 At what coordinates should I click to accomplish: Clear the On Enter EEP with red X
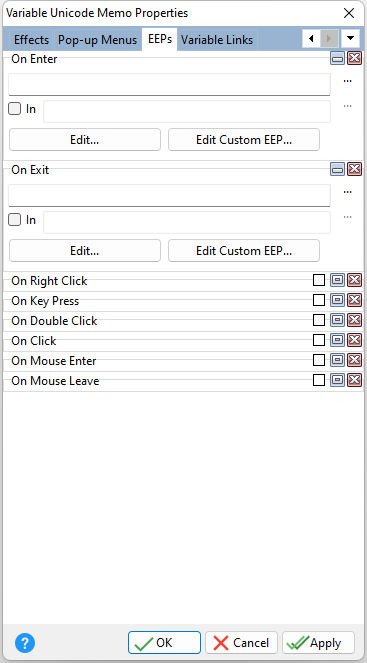354,58
